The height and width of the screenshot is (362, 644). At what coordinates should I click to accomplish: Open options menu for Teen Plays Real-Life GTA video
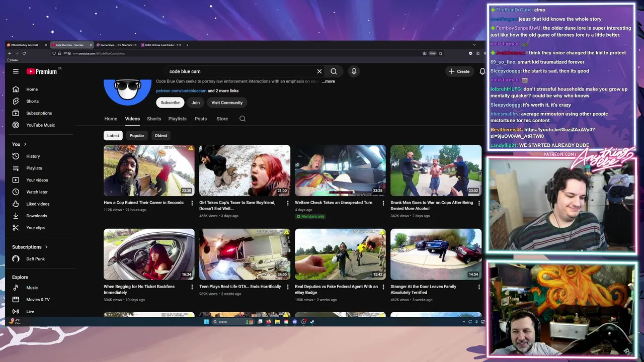tap(287, 287)
